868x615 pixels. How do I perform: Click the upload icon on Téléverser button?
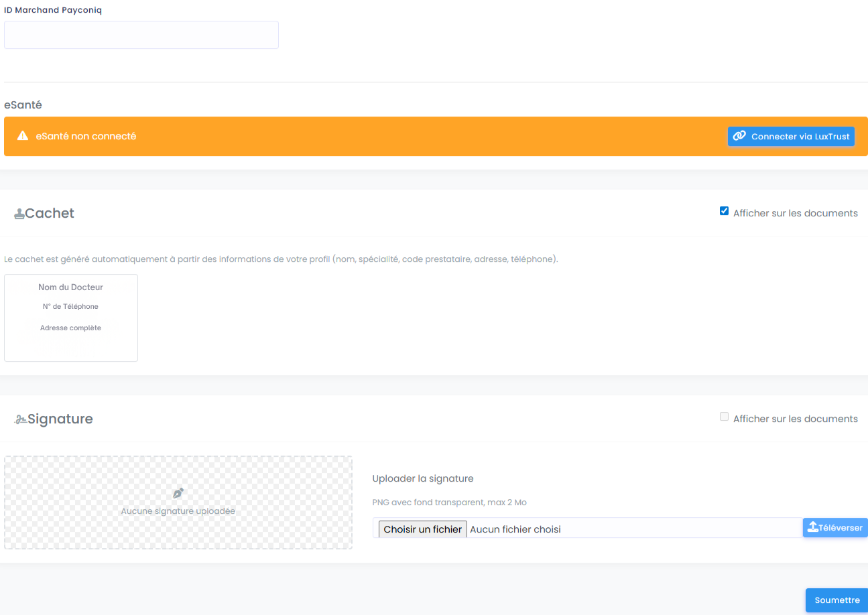(x=812, y=527)
